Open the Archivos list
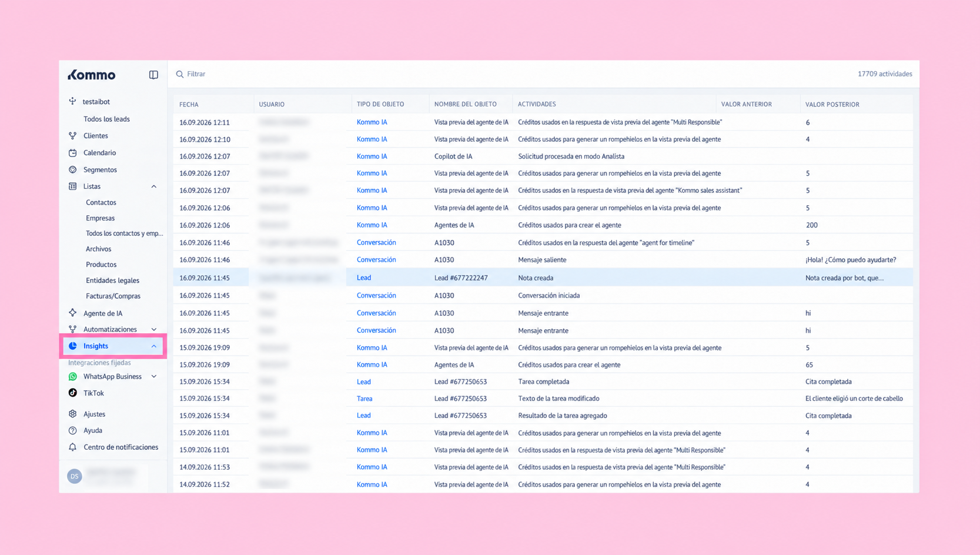Image resolution: width=980 pixels, height=555 pixels. click(98, 249)
